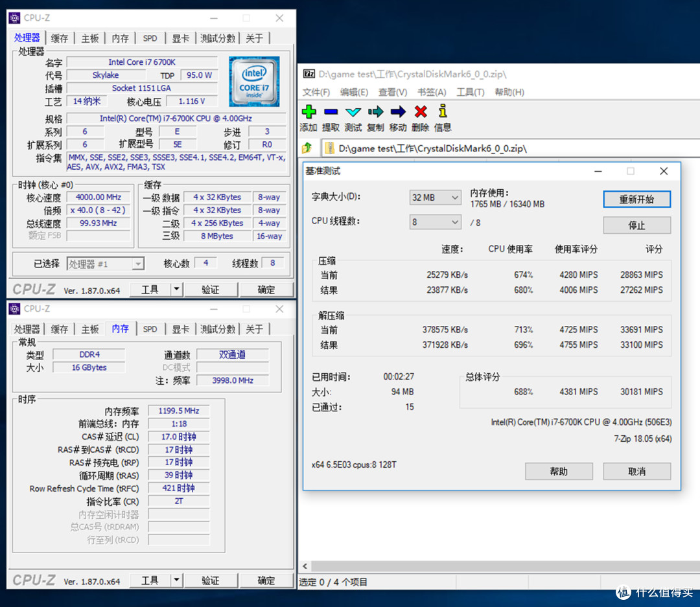
Task: Switch to 主板 tab in bottom CPU-Z
Action: 89,329
